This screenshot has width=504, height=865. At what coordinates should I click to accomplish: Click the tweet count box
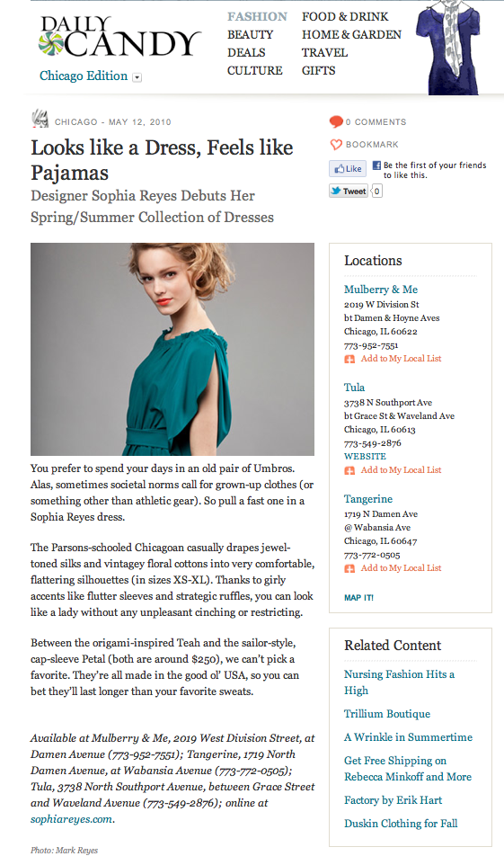376,191
